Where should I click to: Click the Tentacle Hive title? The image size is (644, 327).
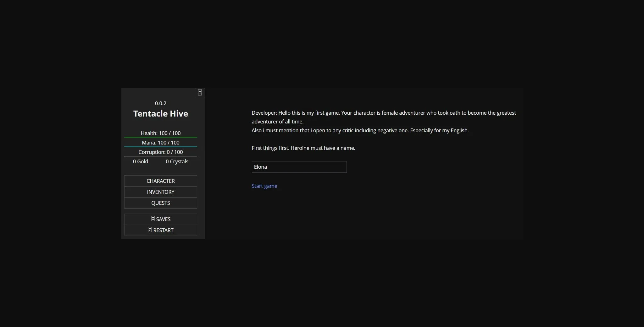pyautogui.click(x=160, y=114)
